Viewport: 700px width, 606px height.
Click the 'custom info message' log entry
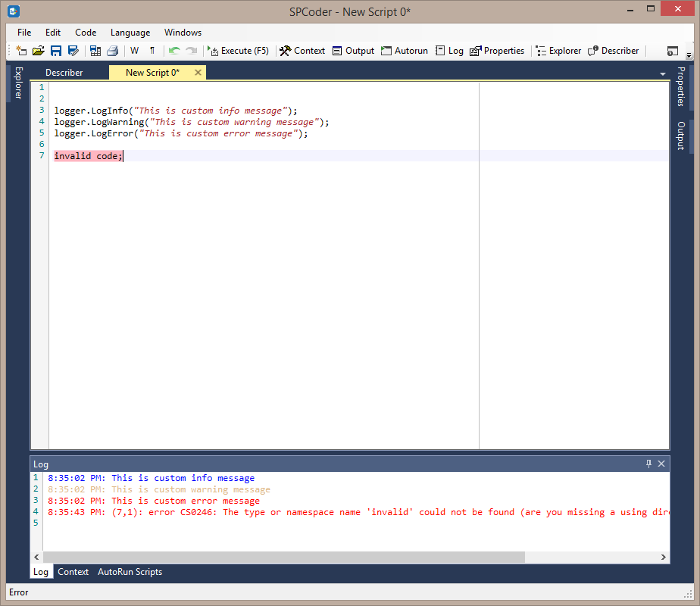click(x=151, y=478)
